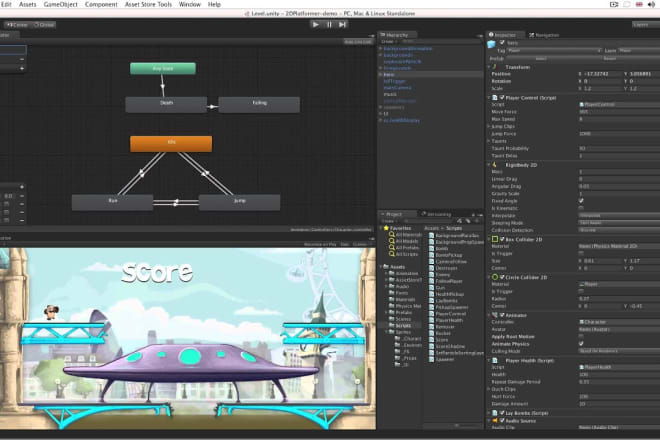
Task: Select the All Materials saved search
Action: pos(406,235)
